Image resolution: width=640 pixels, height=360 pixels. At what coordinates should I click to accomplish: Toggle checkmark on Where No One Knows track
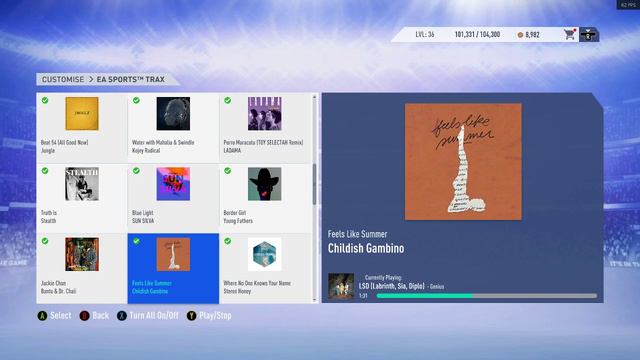(x=228, y=241)
